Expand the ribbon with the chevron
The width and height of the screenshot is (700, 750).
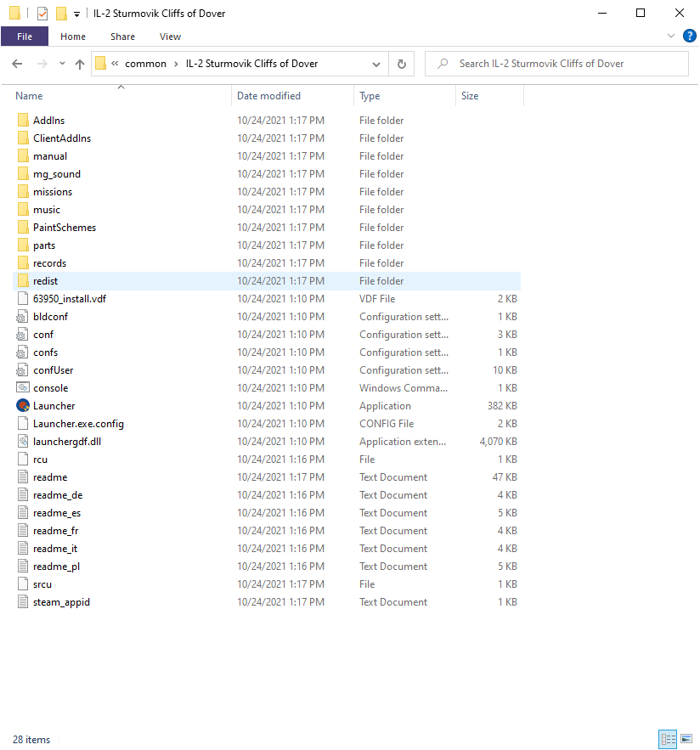click(671, 36)
